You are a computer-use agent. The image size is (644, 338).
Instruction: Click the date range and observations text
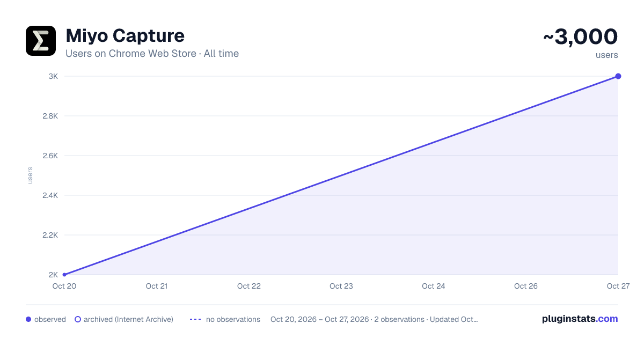(x=374, y=319)
